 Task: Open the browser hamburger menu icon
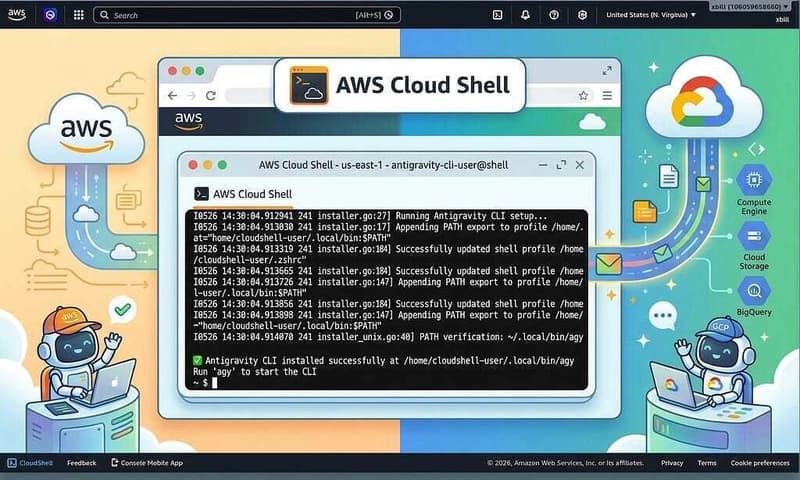point(607,95)
